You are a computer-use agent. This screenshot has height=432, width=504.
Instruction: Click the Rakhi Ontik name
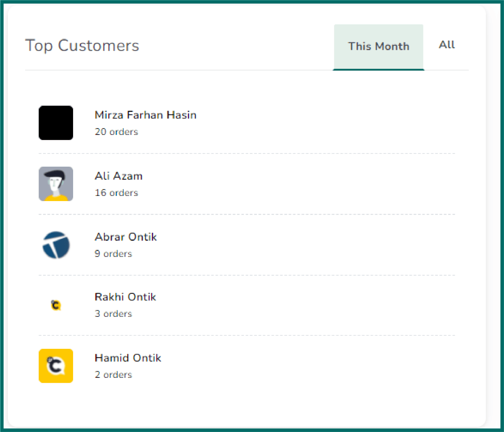[125, 297]
